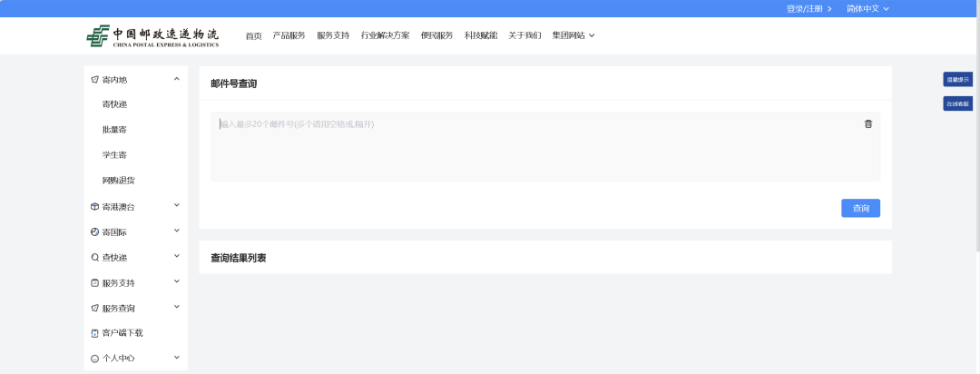Open the 集团网站 dropdown menu
Screen dimensions: 980x374
[573, 35]
